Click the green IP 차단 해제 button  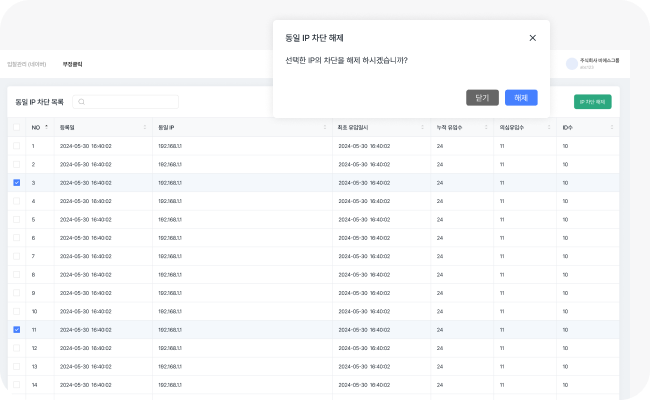[593, 102]
